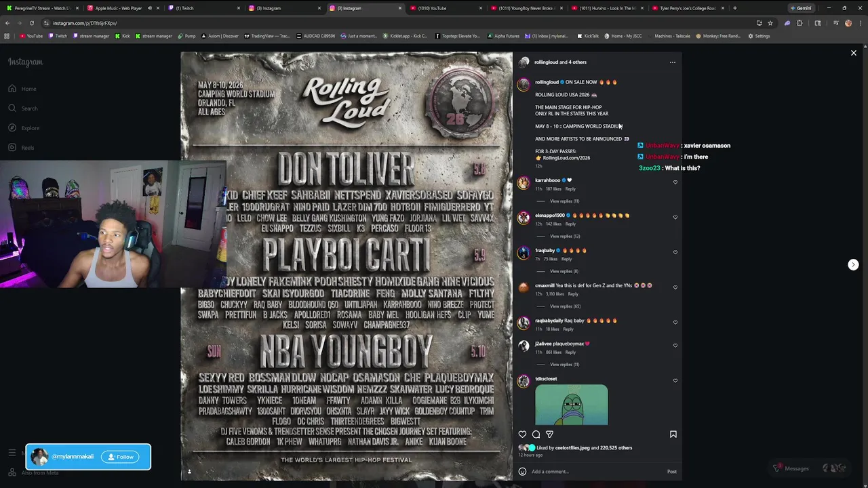Viewport: 868px width, 488px height.
Task: Open the Instagram Search sidebar item
Action: pyautogui.click(x=22, y=108)
